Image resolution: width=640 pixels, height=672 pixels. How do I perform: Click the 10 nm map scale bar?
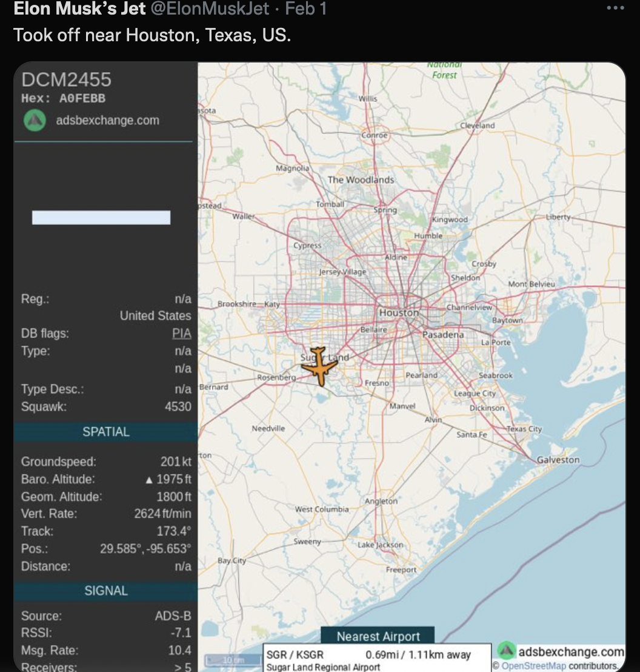pyautogui.click(x=233, y=659)
